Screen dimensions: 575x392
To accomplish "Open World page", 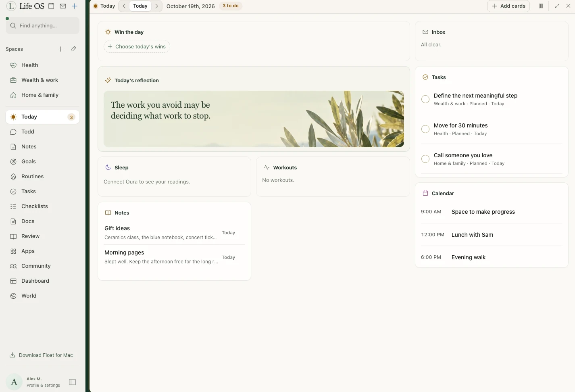I will tap(42, 296).
